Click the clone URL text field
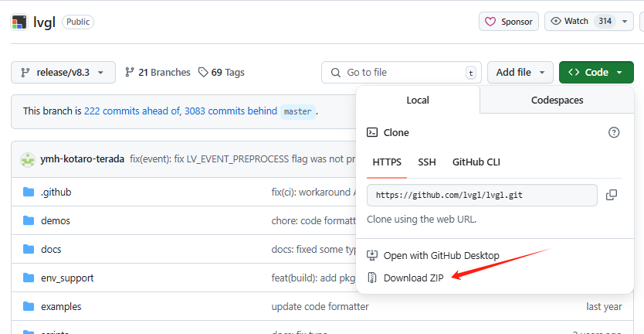The height and width of the screenshot is (334, 644). (482, 195)
